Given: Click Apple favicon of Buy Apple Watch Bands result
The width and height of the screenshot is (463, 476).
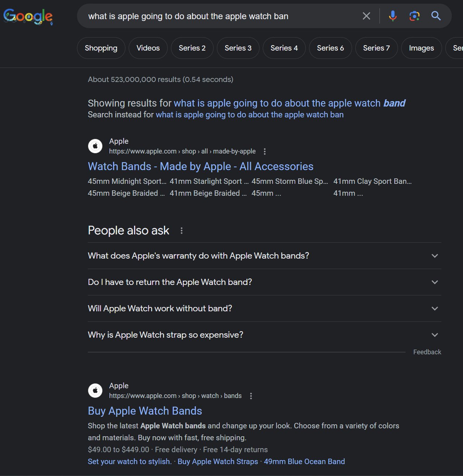Looking at the screenshot, I should click(95, 390).
